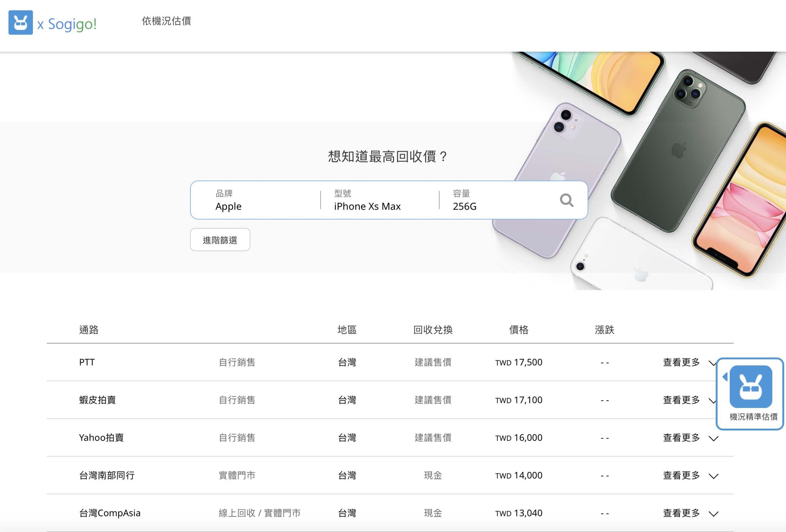Viewport: 786px width, 532px height.
Task: Click the blue rabbit logo in header
Action: click(21, 22)
